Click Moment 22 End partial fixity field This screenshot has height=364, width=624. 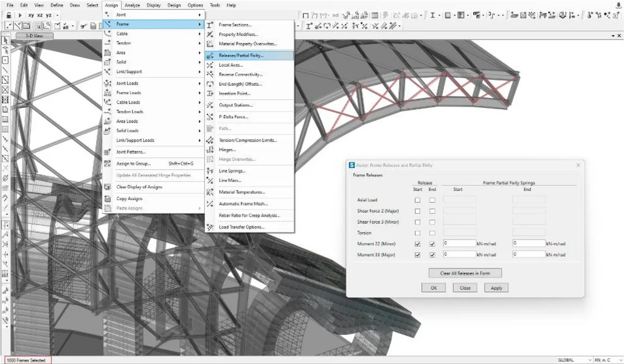[x=529, y=243]
